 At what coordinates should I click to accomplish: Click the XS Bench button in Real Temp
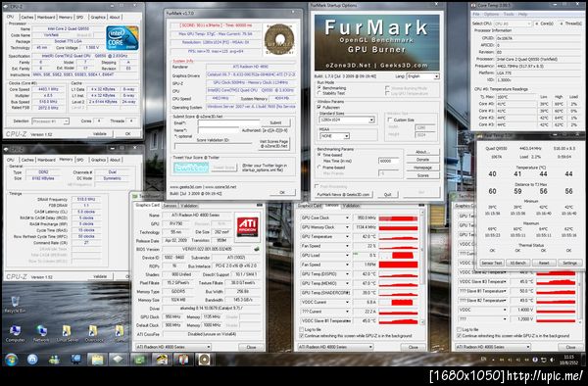pyautogui.click(x=517, y=263)
